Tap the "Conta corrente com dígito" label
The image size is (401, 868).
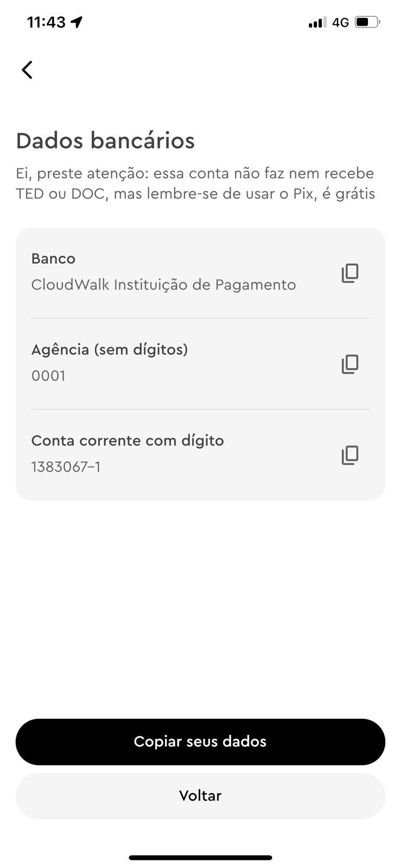tap(128, 441)
